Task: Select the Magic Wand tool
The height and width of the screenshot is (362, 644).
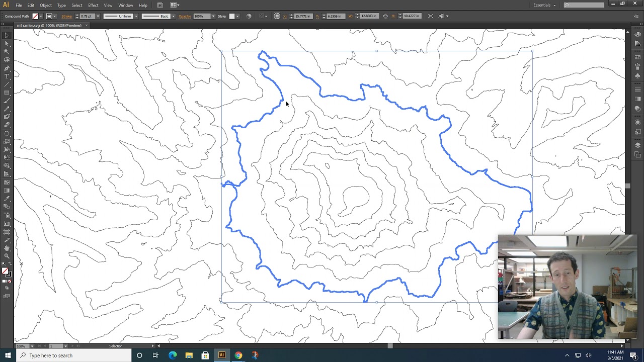Action: (x=7, y=52)
